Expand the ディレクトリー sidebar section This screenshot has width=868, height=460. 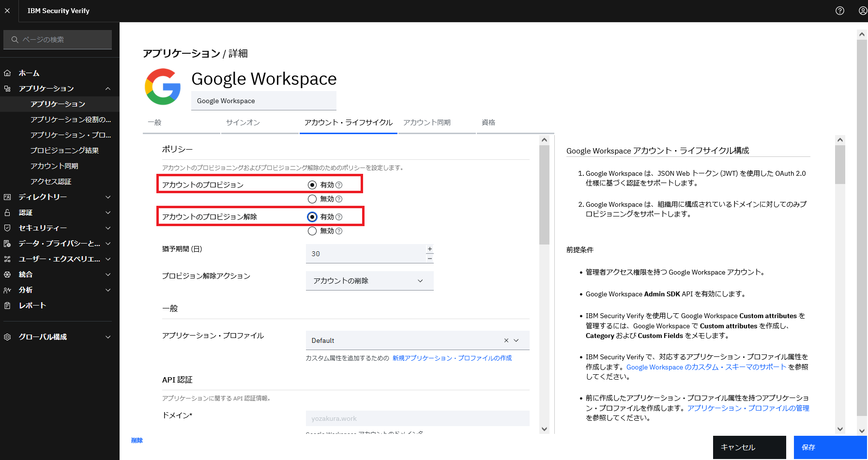pos(108,197)
